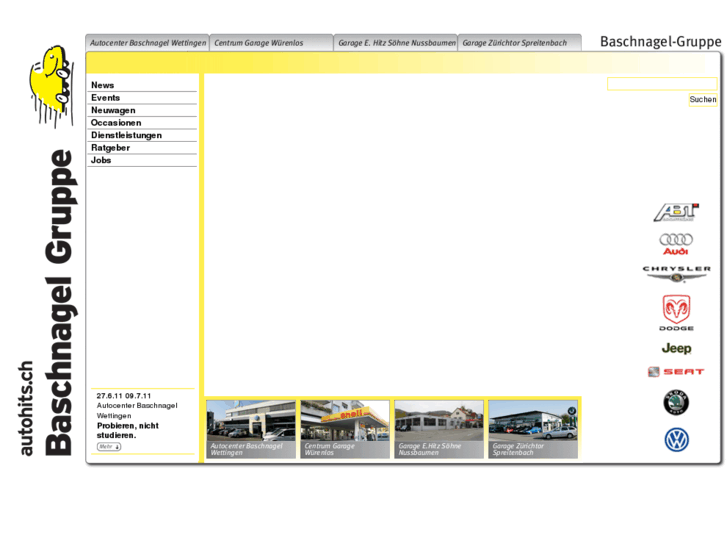Screen dimensions: 727x545
Task: Click 'Probieren, nicht studieren.' headline
Action: point(128,430)
